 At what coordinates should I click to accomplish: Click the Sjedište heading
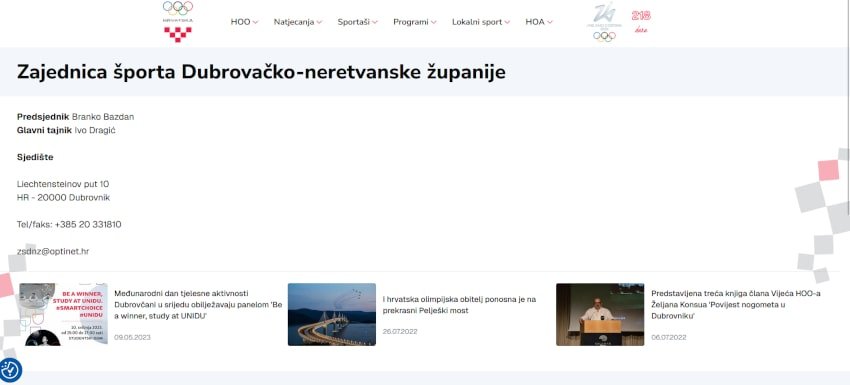35,157
